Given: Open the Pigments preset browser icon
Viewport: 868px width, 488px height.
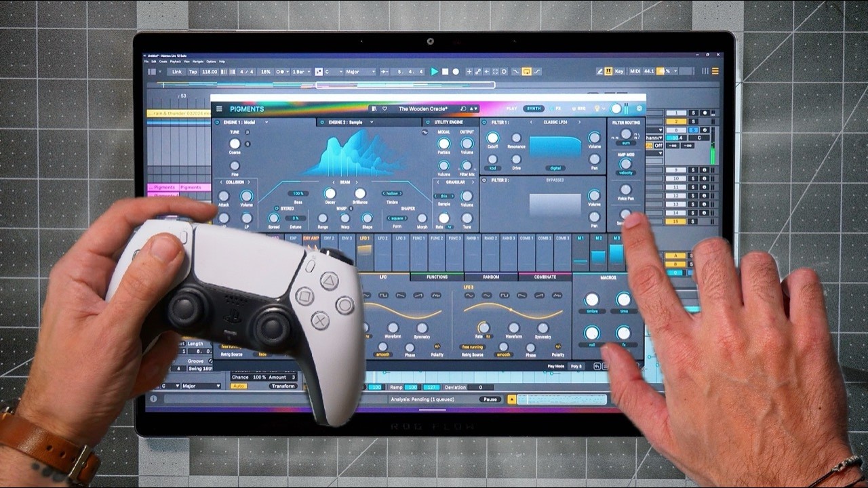Looking at the screenshot, I should click(x=374, y=108).
